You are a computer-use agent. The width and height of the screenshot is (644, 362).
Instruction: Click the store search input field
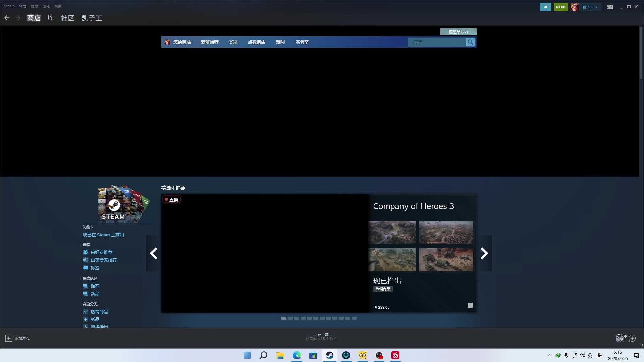[436, 42]
